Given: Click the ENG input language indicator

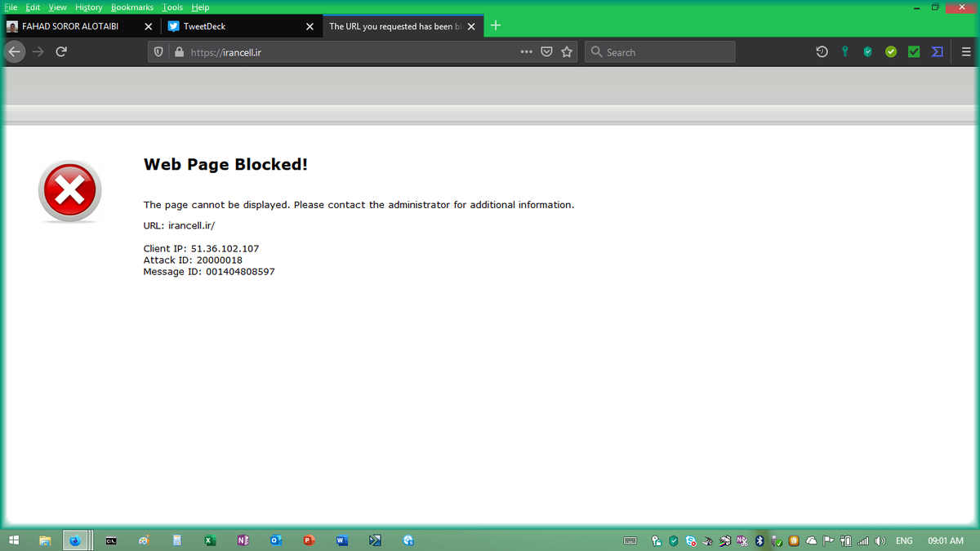Looking at the screenshot, I should tap(904, 540).
